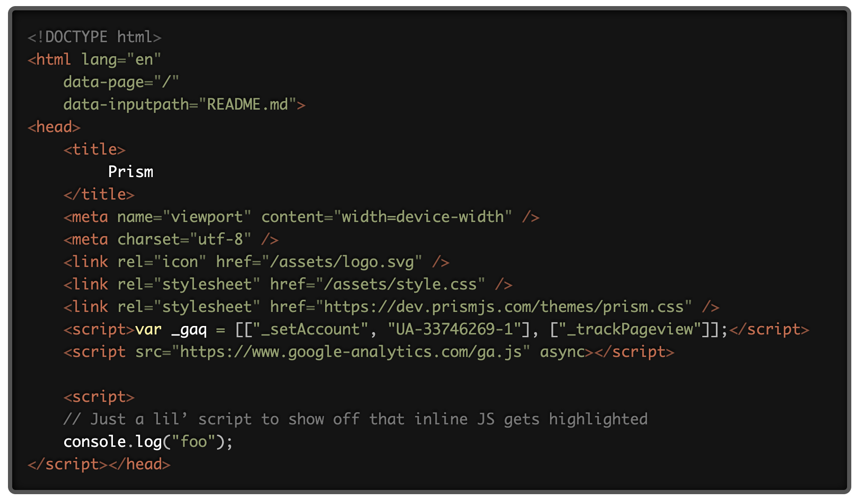863x504 pixels.
Task: Click the dev.prismjs.com prism.css URL
Action: (504, 307)
